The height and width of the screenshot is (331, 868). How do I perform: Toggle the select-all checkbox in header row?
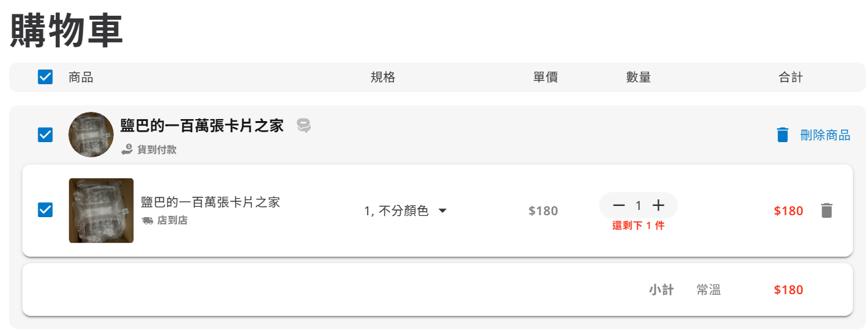pyautogui.click(x=45, y=77)
